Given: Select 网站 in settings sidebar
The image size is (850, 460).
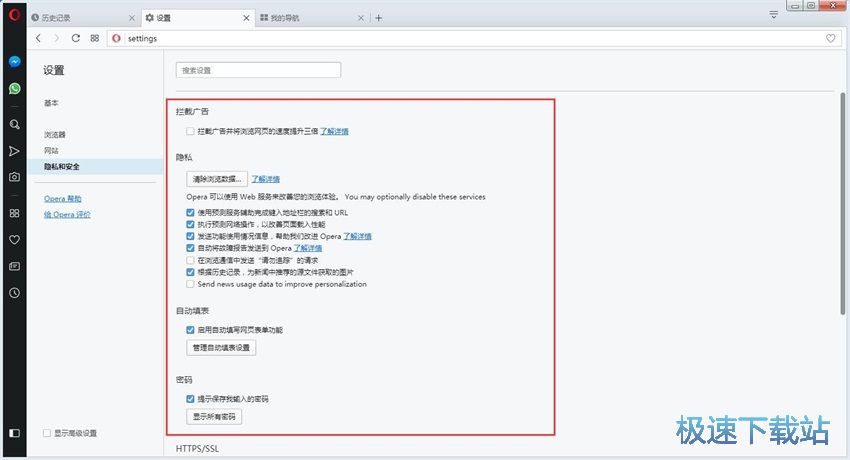Looking at the screenshot, I should pyautogui.click(x=51, y=150).
